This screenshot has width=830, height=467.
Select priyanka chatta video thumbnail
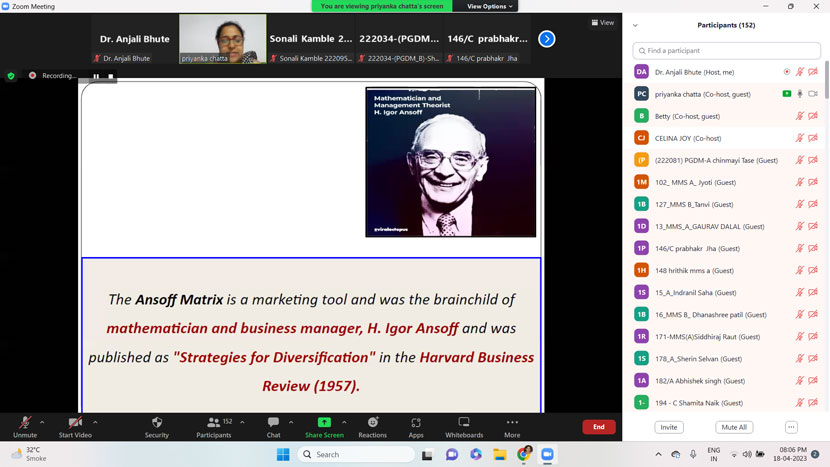click(223, 39)
